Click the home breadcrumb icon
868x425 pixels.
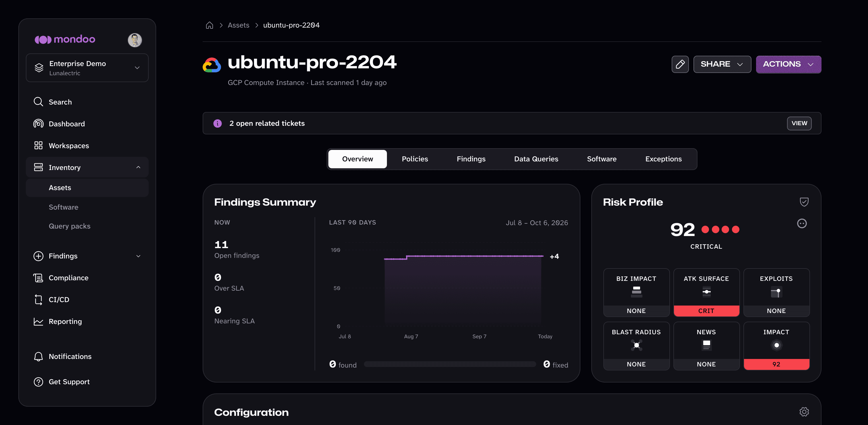[x=210, y=25]
